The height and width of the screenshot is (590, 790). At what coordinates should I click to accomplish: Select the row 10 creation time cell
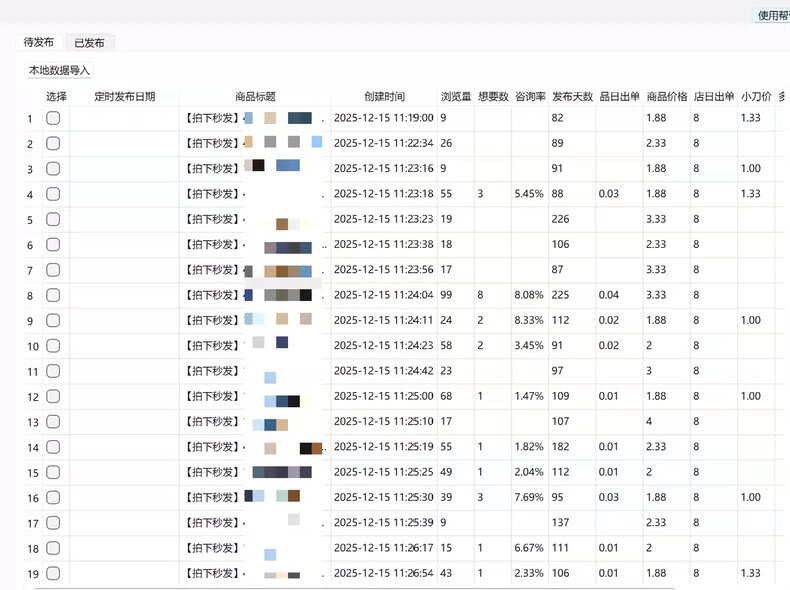pyautogui.click(x=384, y=346)
